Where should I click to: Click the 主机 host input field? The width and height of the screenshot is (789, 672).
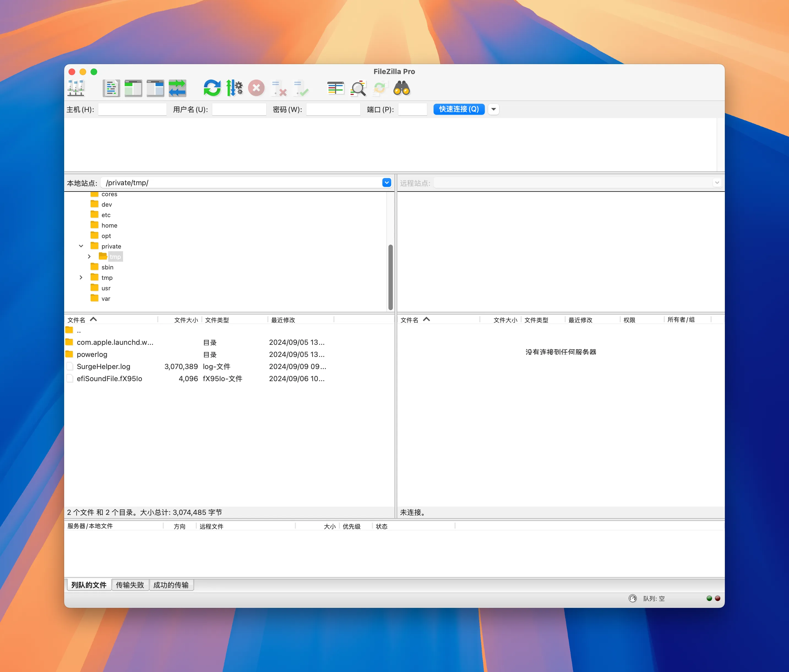132,109
